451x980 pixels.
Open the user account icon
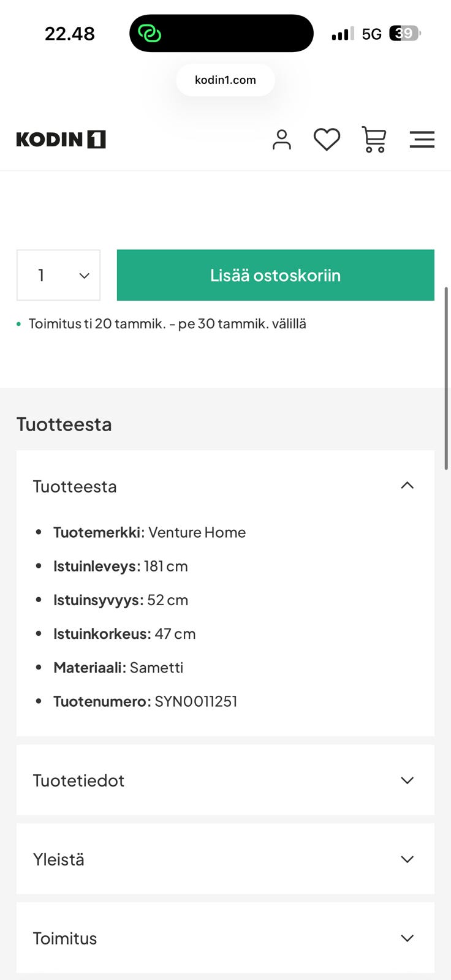[x=282, y=140]
